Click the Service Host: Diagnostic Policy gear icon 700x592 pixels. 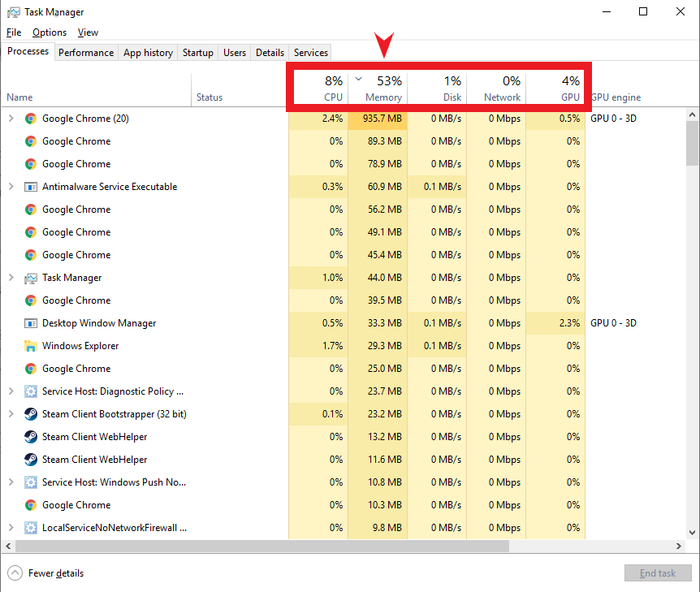pos(30,391)
